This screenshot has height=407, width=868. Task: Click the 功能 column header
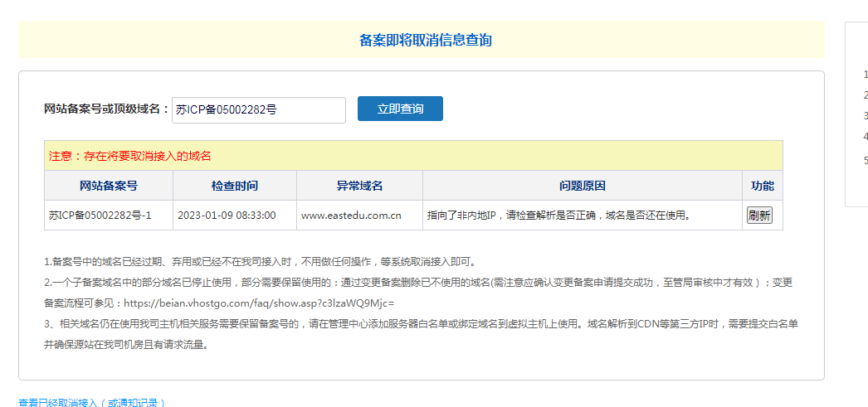pyautogui.click(x=763, y=186)
